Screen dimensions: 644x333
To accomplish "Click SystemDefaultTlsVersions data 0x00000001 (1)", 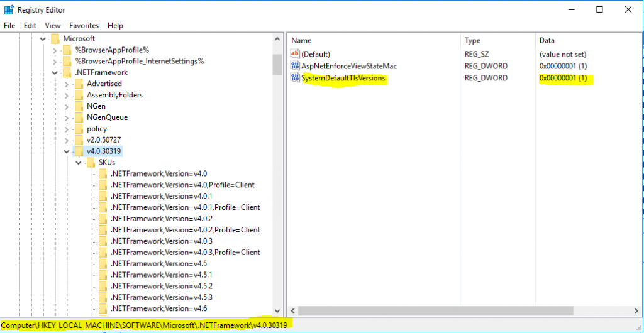I will click(563, 78).
